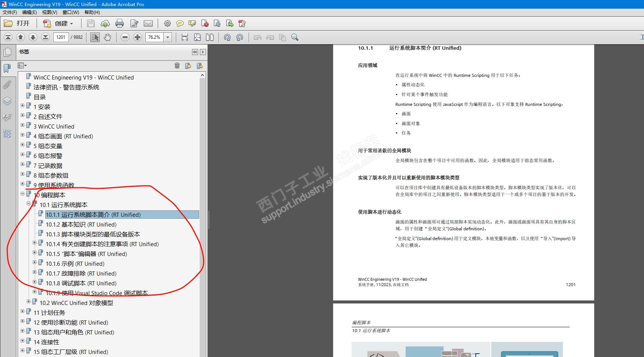
Task: Open bookmark "10.1.7 故障排除 (RT Unified)"
Action: point(81,273)
